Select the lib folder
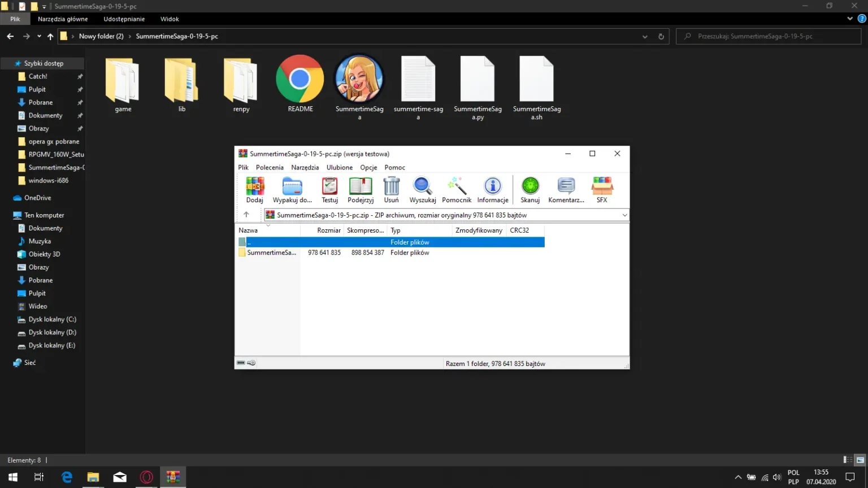Screen dimensions: 868x488 [182, 85]
